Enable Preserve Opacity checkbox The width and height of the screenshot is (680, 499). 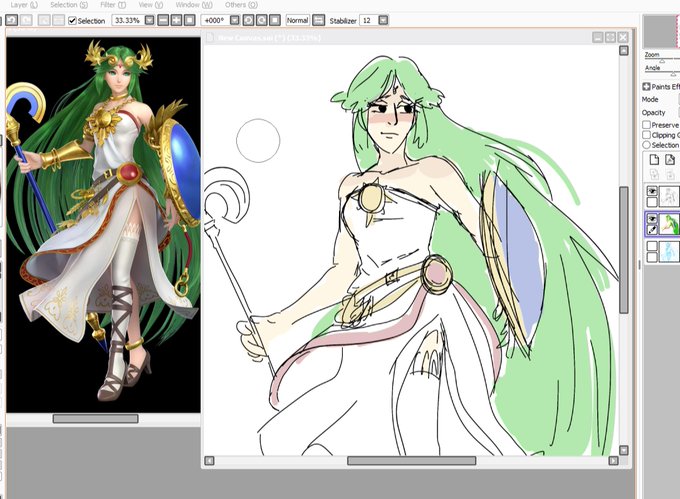(x=646, y=124)
